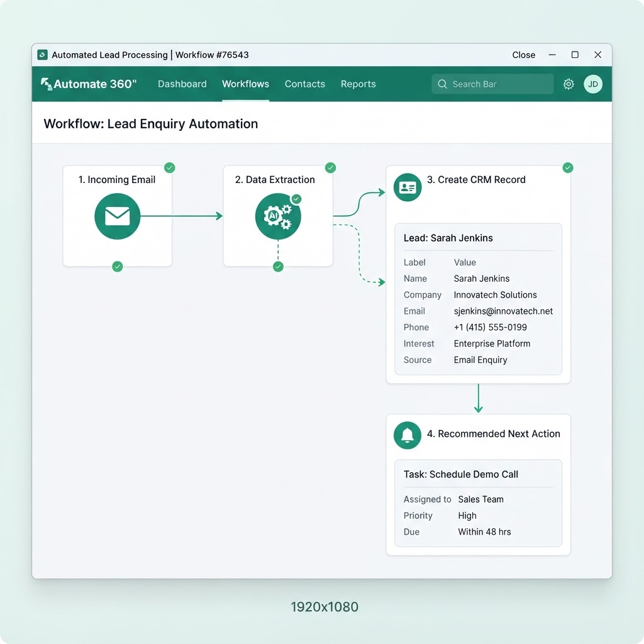644x644 pixels.
Task: Click the app icon in the title bar
Action: point(42,55)
